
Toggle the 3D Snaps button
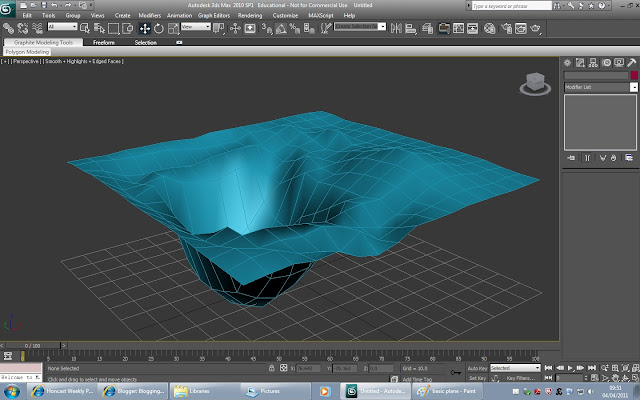(267, 28)
